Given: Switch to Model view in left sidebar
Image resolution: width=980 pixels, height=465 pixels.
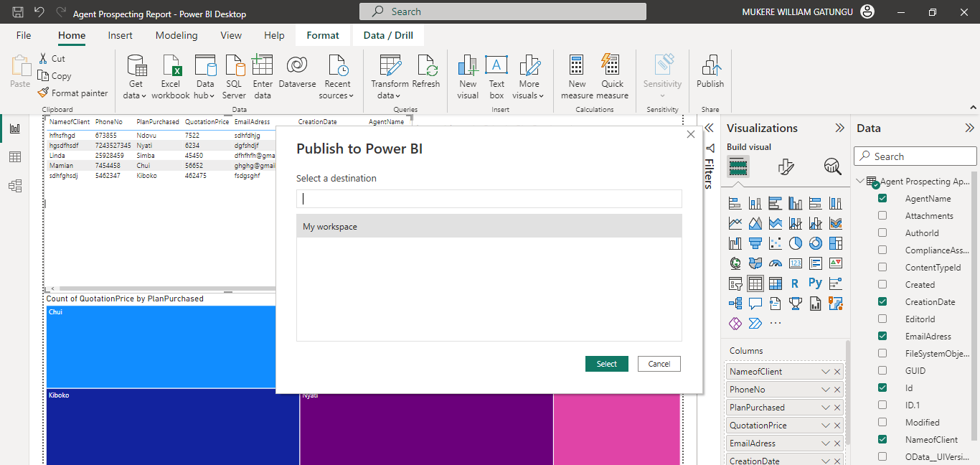Looking at the screenshot, I should pyautogui.click(x=15, y=186).
